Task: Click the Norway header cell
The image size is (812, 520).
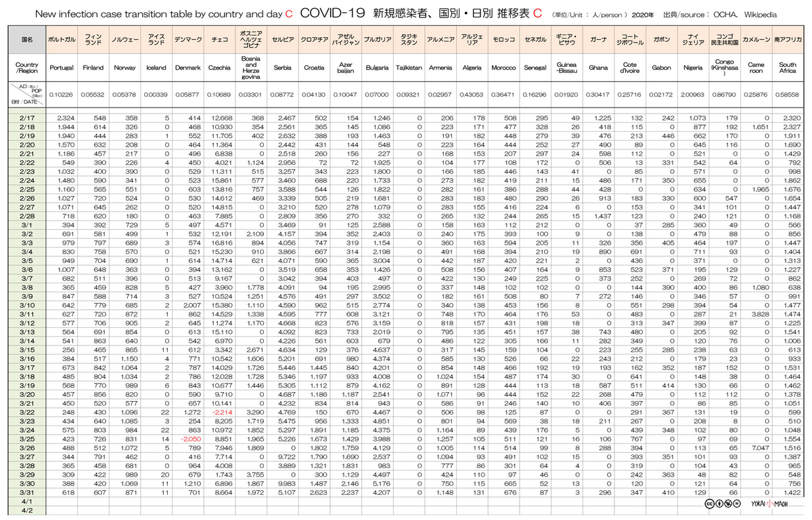Action: click(x=125, y=68)
